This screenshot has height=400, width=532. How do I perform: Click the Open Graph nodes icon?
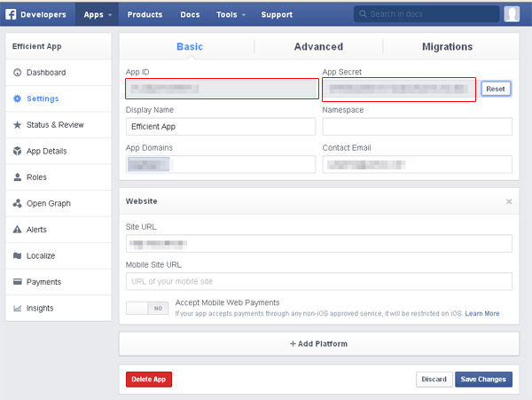pos(18,203)
